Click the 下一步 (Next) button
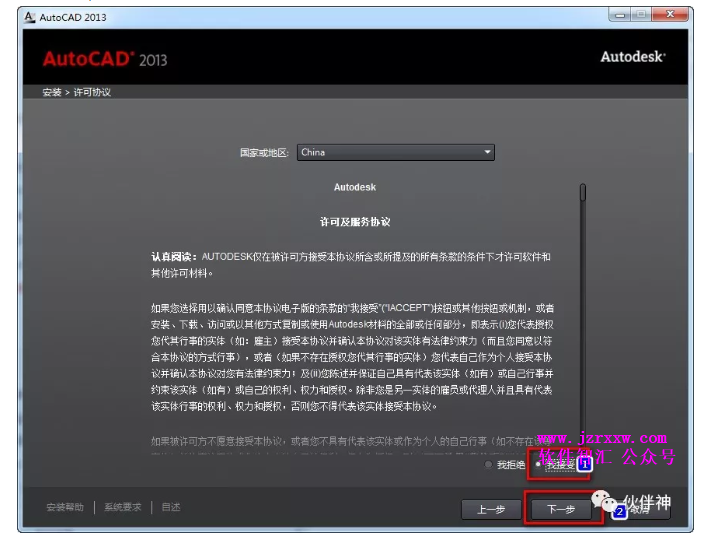The width and height of the screenshot is (713, 537). pos(561,509)
